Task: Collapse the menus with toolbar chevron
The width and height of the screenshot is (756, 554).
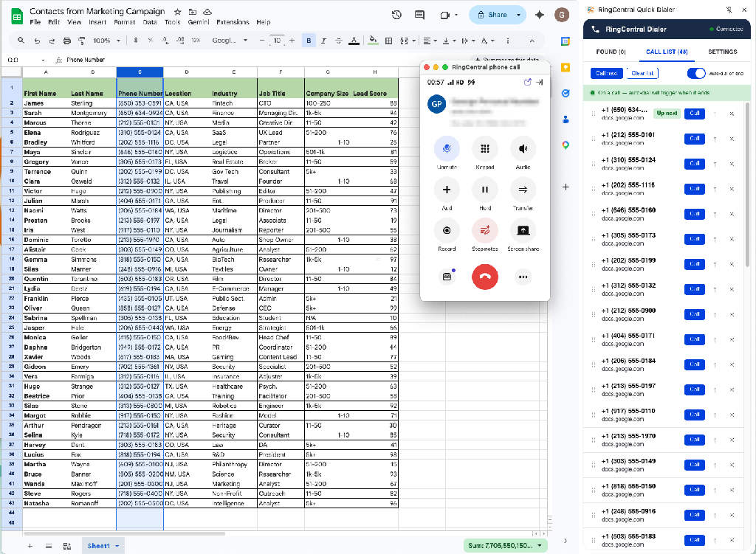Action: [532, 41]
